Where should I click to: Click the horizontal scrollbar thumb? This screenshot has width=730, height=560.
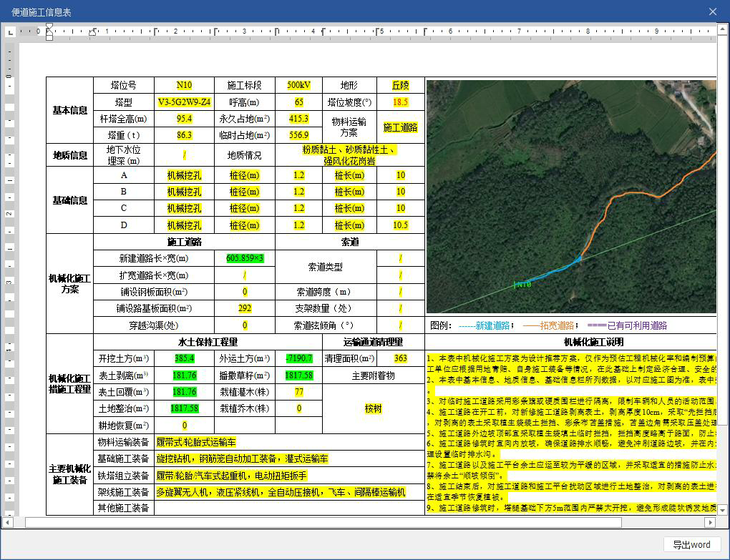point(323,522)
